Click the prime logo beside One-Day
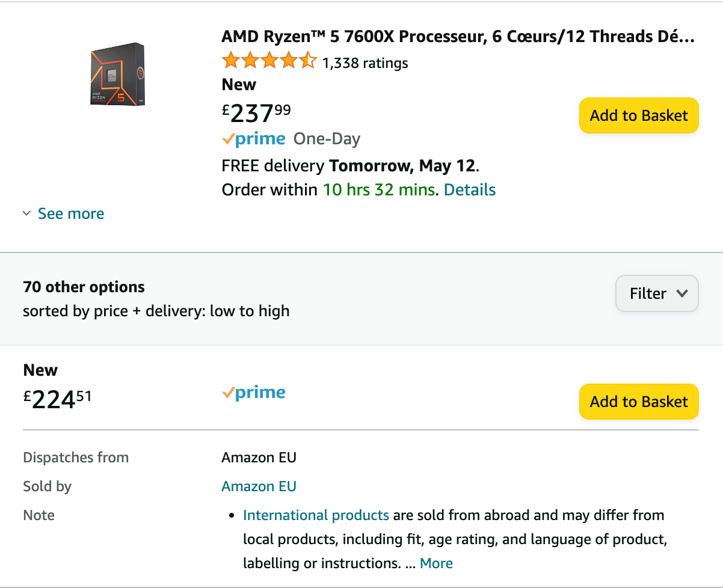This screenshot has width=723, height=588. point(254,139)
